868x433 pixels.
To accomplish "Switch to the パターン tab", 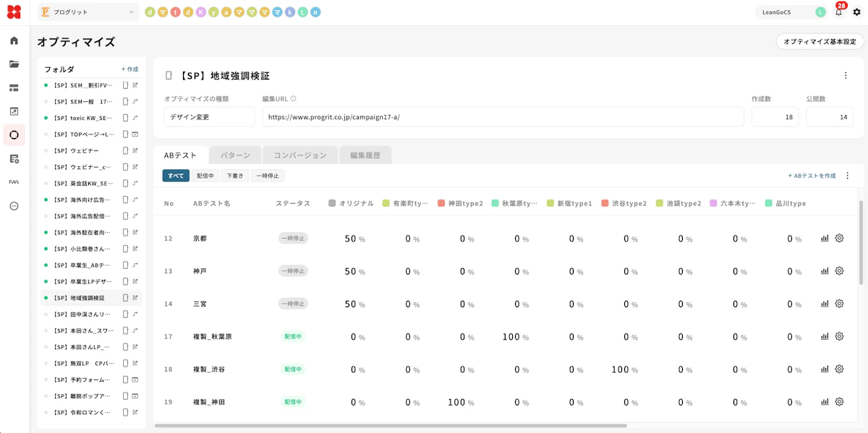I will (x=235, y=155).
